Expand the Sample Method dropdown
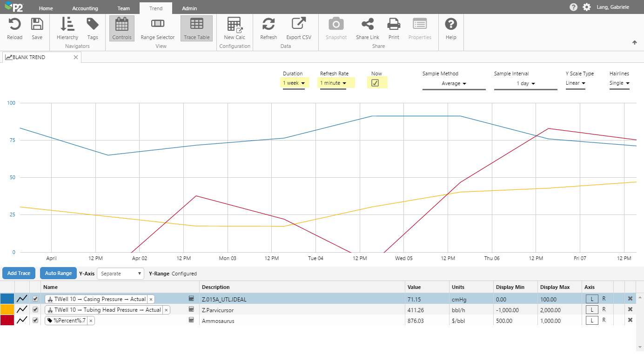Image resolution: width=644 pixels, height=355 pixels. 454,84
